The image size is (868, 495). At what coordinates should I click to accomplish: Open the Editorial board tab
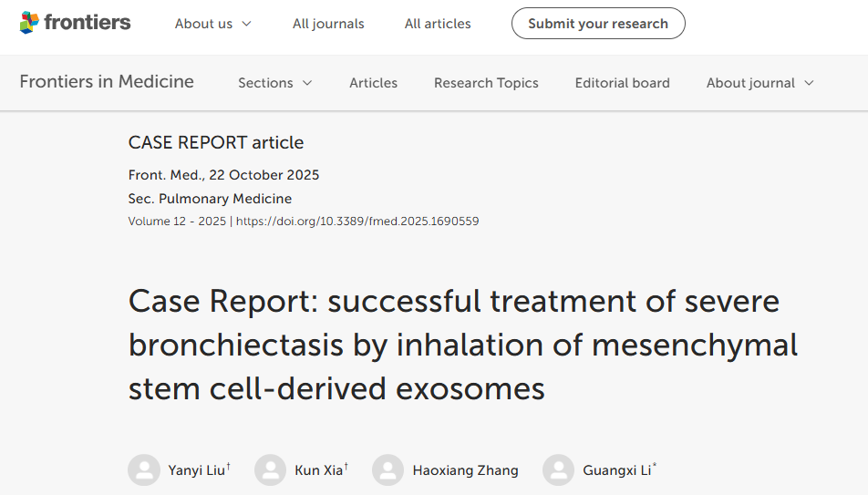point(622,83)
